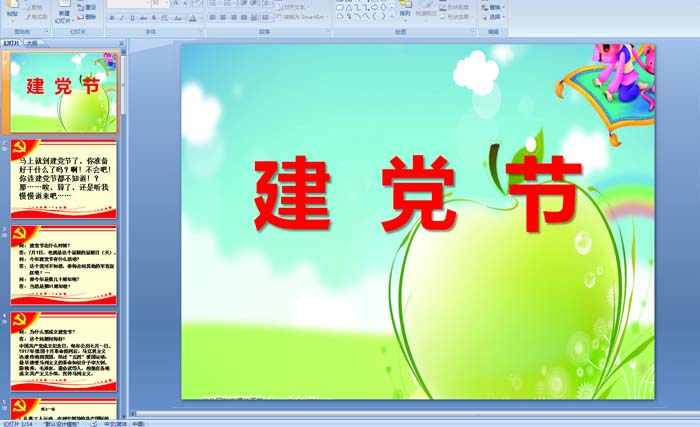This screenshot has height=427, width=700.
Task: Click the 中文(简体, 中国) language indicator
Action: [124, 424]
